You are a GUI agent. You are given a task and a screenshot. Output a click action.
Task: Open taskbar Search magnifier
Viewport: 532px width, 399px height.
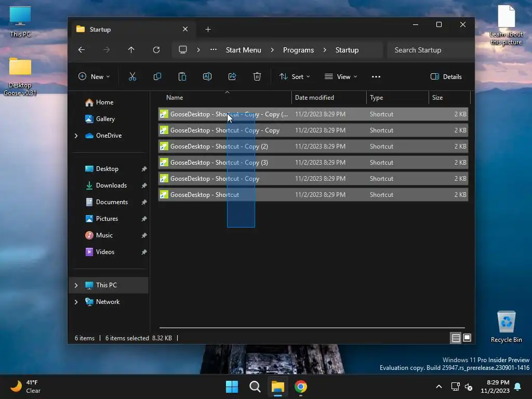pos(255,387)
